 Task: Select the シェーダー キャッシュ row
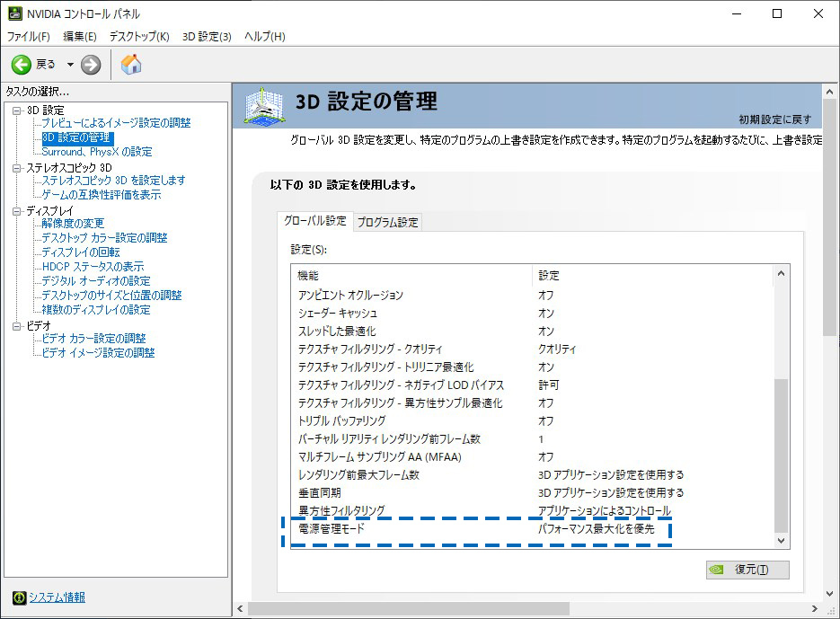pos(533,313)
